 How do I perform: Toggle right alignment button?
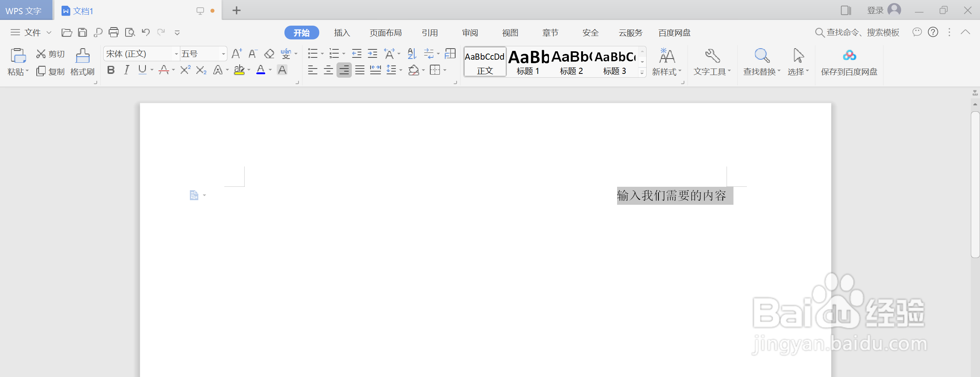tap(344, 70)
